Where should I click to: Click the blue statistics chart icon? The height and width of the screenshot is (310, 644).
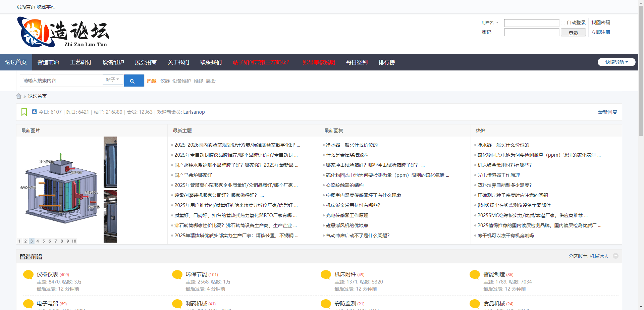[34, 112]
